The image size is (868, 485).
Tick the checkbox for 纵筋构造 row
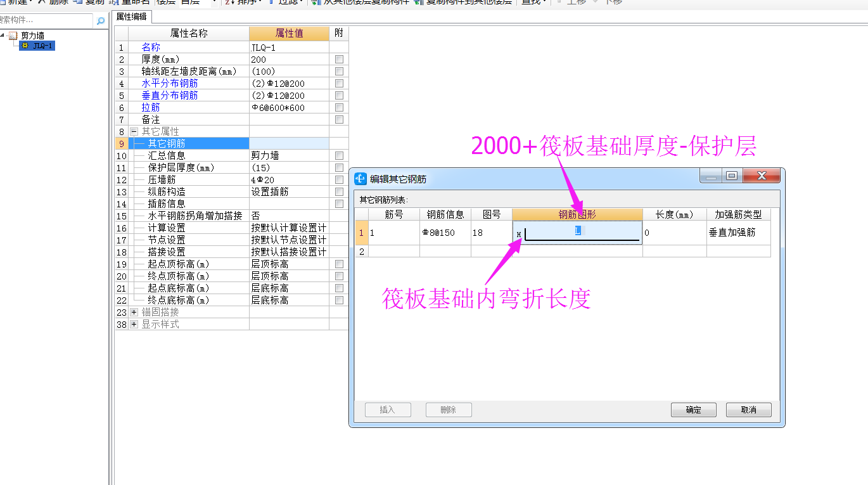point(339,191)
